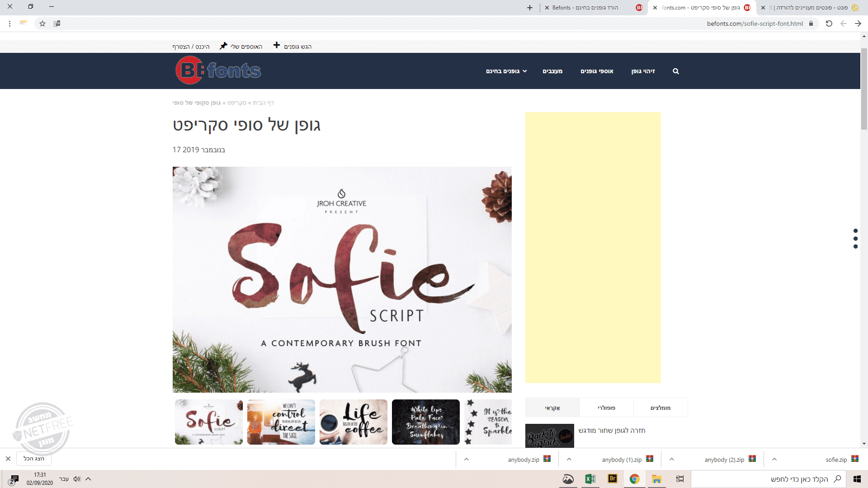Expand options for sofie.zip download
Screen dimensions: 868x488
coord(774,459)
